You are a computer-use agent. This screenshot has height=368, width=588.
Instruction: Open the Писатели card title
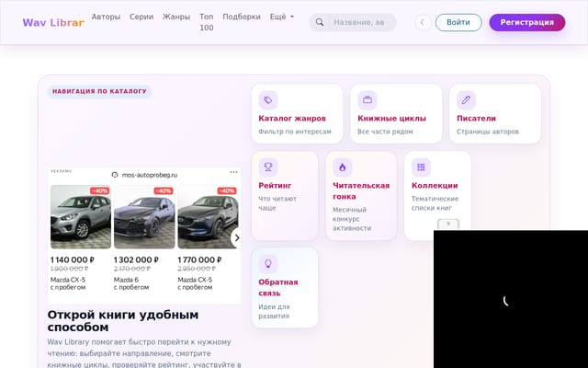pos(476,119)
